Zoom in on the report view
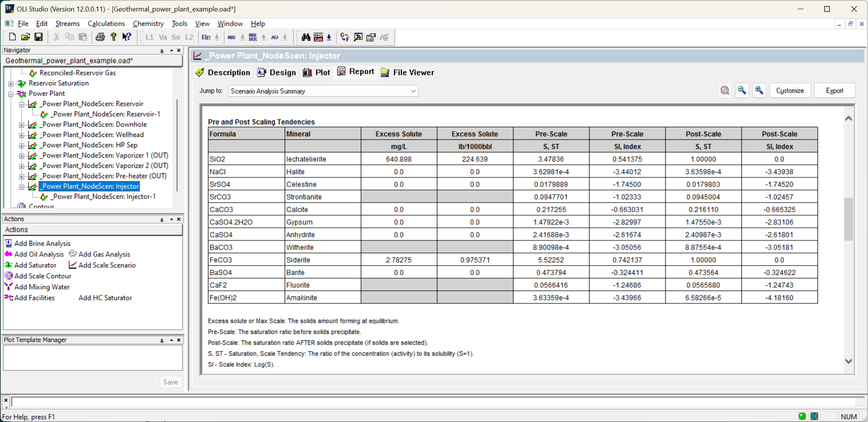The width and height of the screenshot is (868, 422). [x=759, y=90]
